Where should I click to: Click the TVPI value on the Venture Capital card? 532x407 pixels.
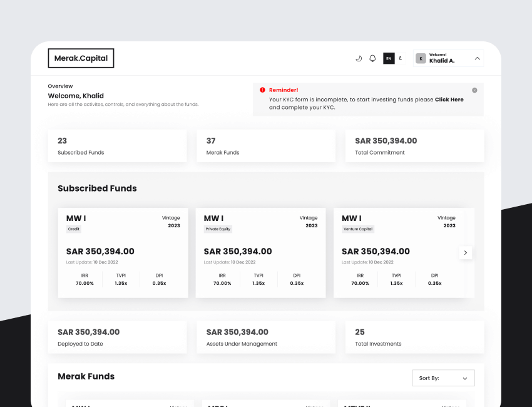(396, 283)
